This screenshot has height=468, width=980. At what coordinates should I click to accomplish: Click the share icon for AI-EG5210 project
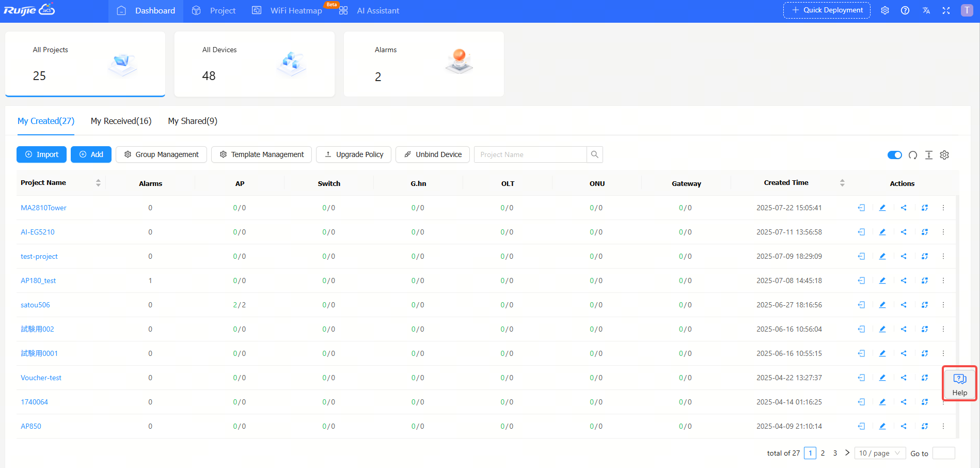click(x=904, y=232)
